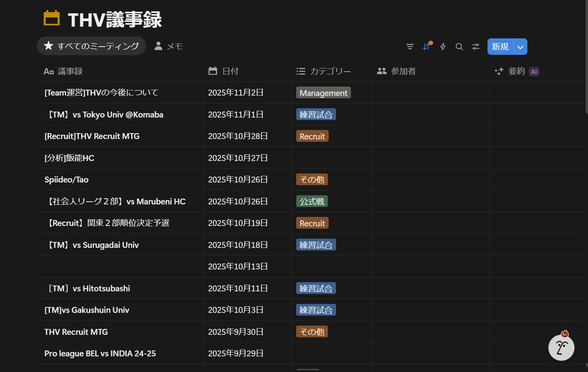Switch to the メモ view

point(168,46)
